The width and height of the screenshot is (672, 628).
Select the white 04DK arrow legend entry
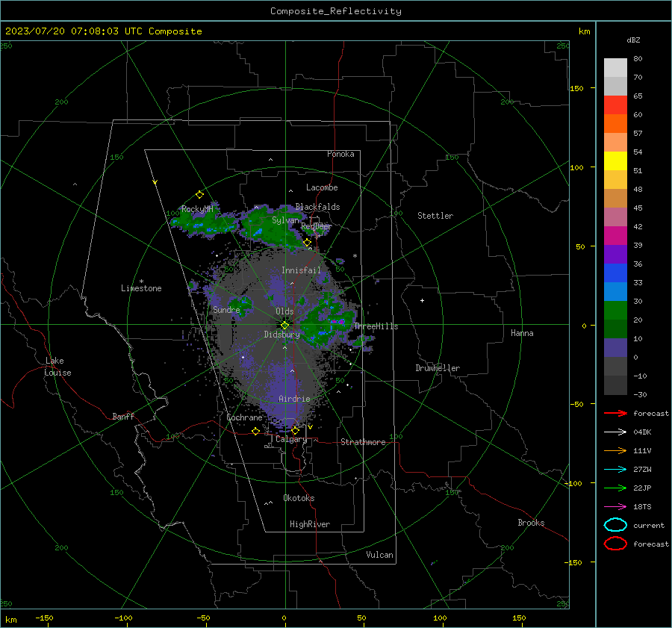615,432
